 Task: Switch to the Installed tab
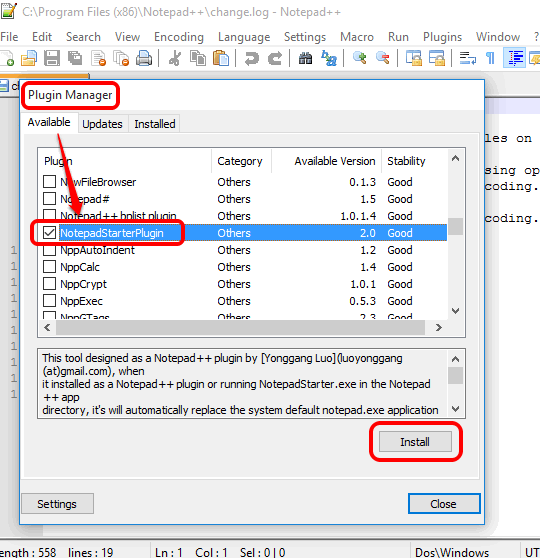(x=155, y=124)
